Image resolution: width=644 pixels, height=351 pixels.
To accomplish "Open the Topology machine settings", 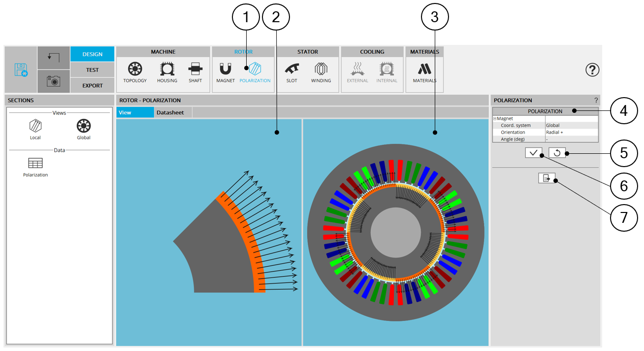I will tap(135, 72).
